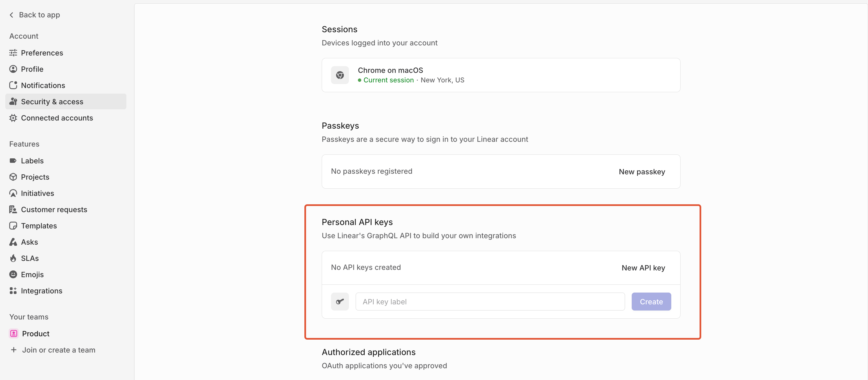The width and height of the screenshot is (868, 380).
Task: Open the Templates settings
Action: click(x=39, y=226)
